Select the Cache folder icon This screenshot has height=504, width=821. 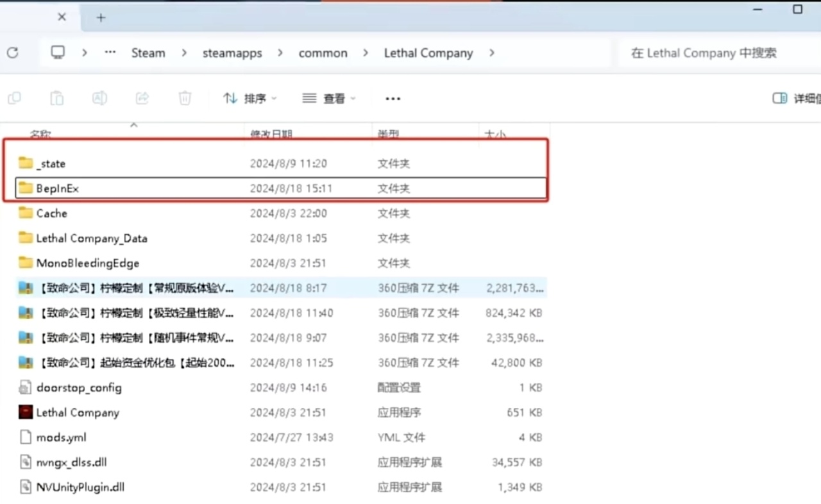pos(26,213)
